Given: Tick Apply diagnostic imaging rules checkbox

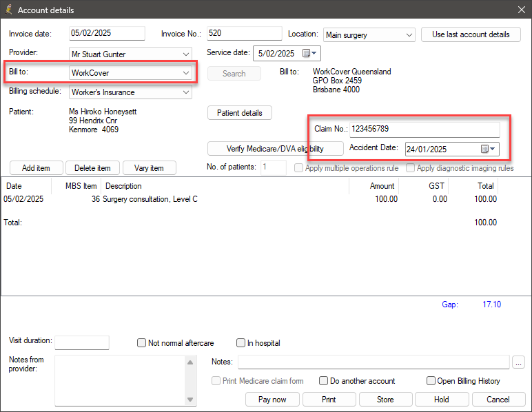Looking at the screenshot, I should tap(410, 168).
